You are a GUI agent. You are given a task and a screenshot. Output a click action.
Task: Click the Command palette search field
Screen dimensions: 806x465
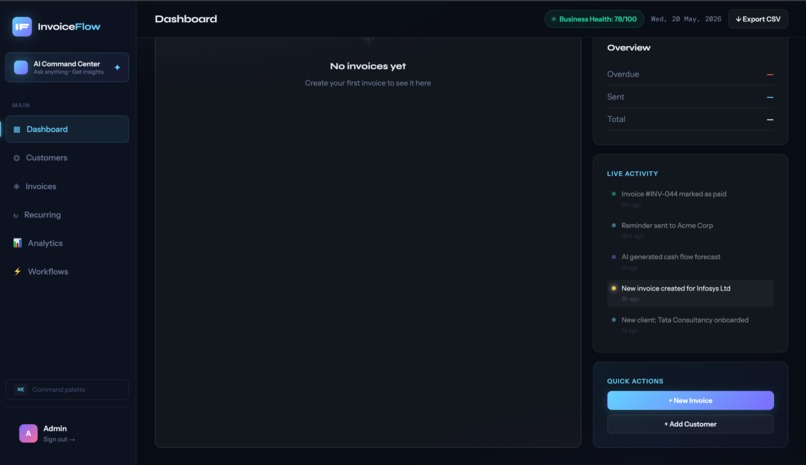[67, 389]
